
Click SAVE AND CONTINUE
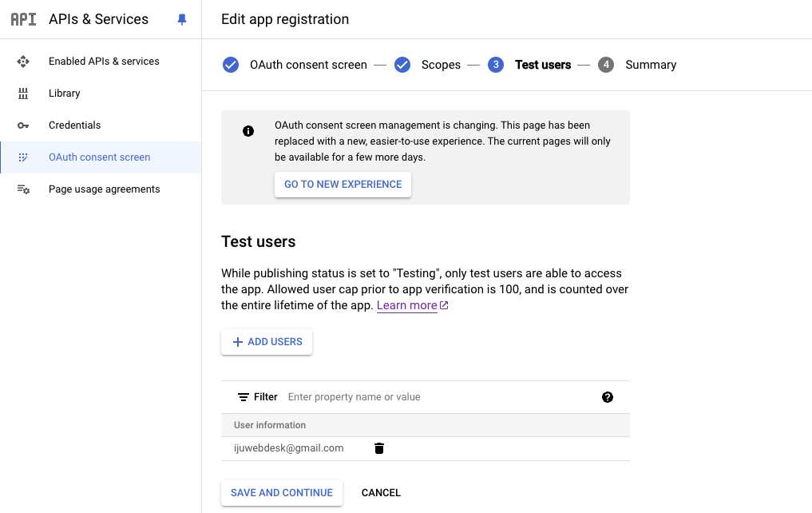tap(282, 493)
